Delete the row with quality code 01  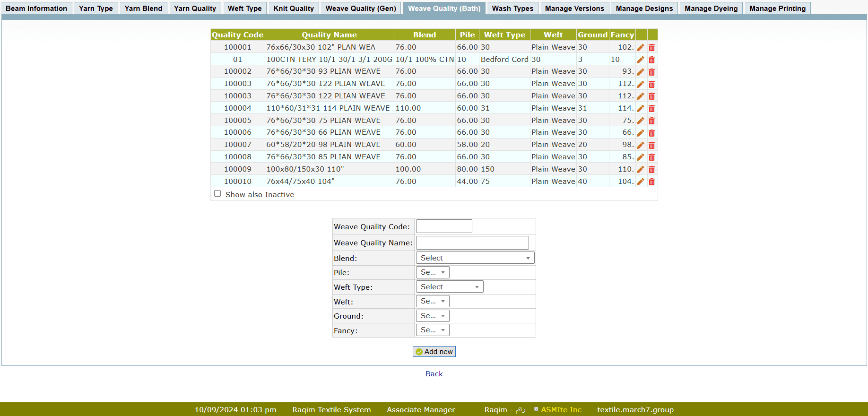651,60
